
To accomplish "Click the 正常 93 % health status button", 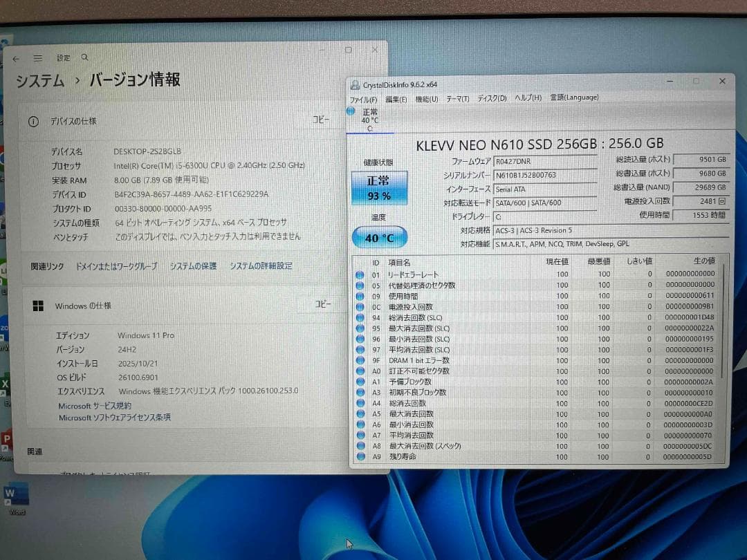I will tap(379, 188).
